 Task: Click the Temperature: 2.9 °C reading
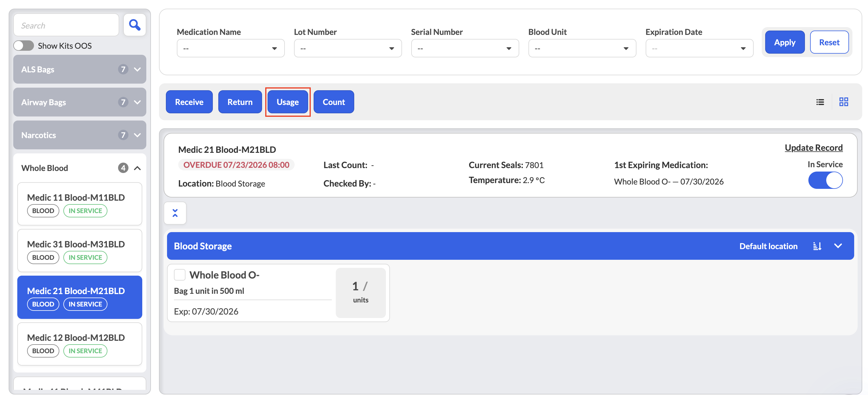pos(507,180)
